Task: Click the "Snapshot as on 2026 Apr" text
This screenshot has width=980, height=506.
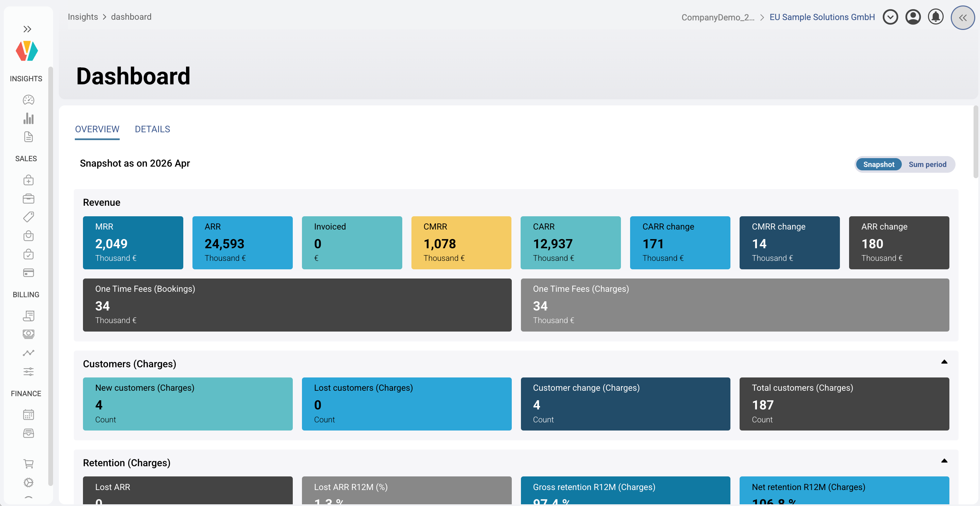Action: [135, 163]
